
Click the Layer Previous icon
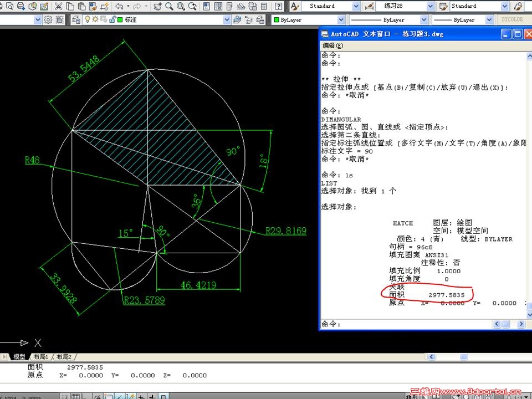pyautogui.click(x=249, y=20)
